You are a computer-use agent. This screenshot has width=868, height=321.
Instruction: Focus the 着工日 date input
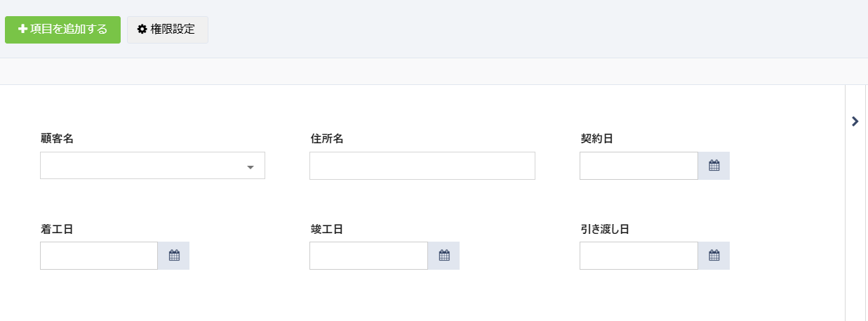click(x=99, y=256)
